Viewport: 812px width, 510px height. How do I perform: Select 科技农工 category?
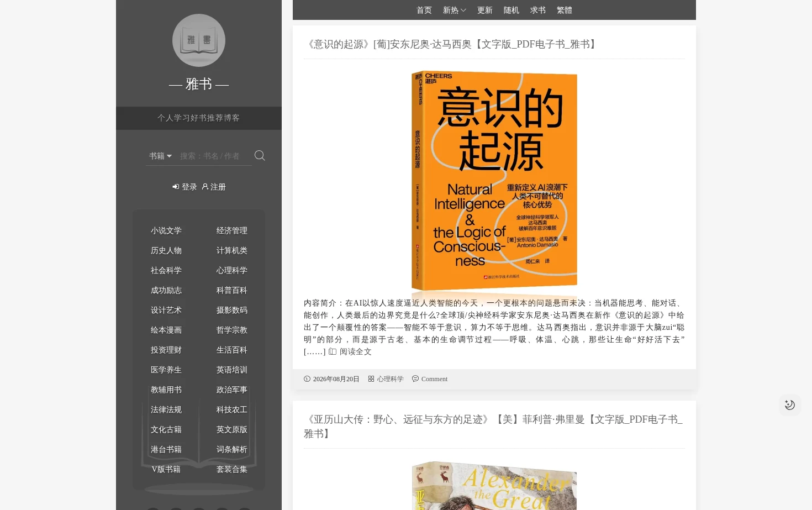(232, 409)
